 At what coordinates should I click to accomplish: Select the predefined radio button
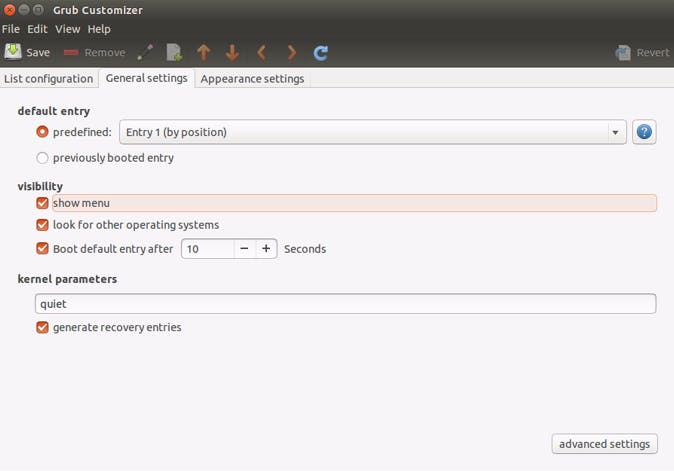coord(42,132)
